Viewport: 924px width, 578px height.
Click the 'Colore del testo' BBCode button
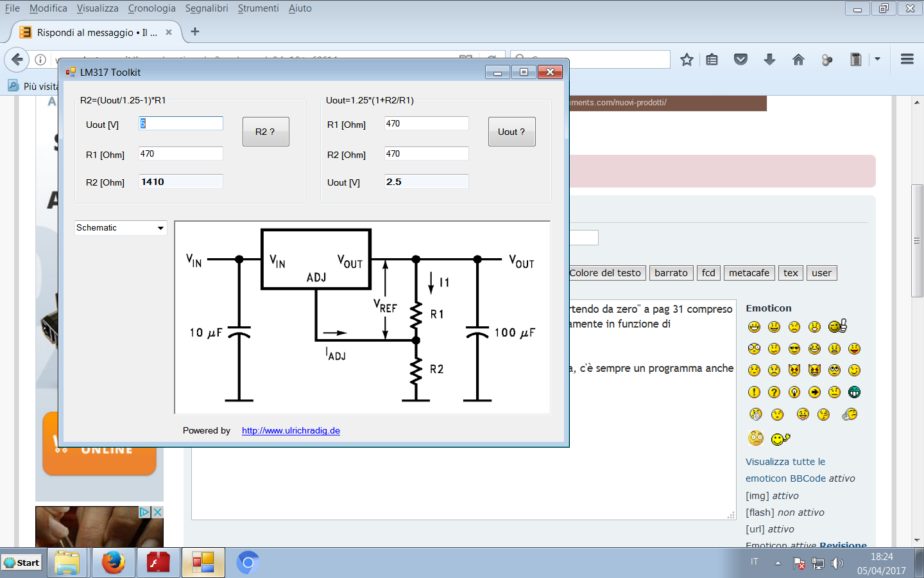[605, 273]
